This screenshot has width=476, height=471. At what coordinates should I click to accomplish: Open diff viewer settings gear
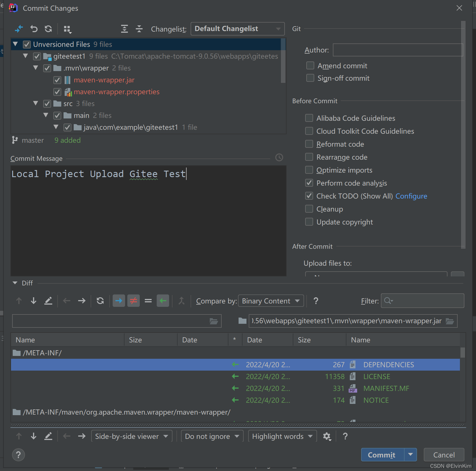pyautogui.click(x=327, y=436)
